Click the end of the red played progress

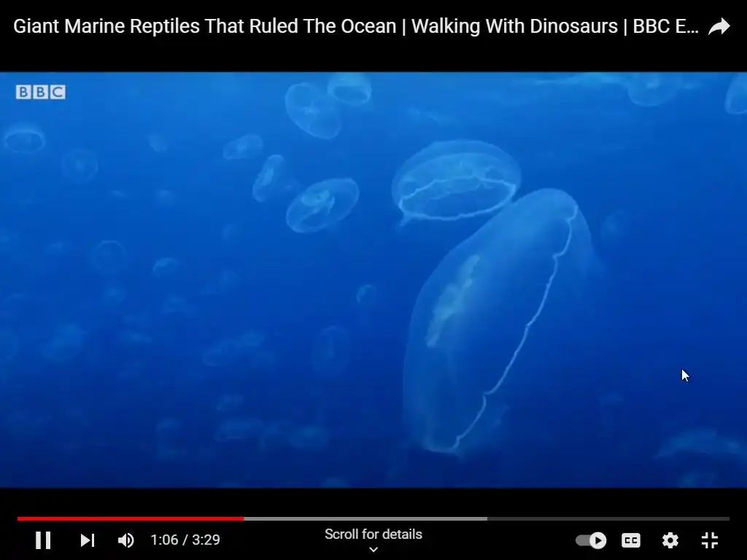pos(243,518)
